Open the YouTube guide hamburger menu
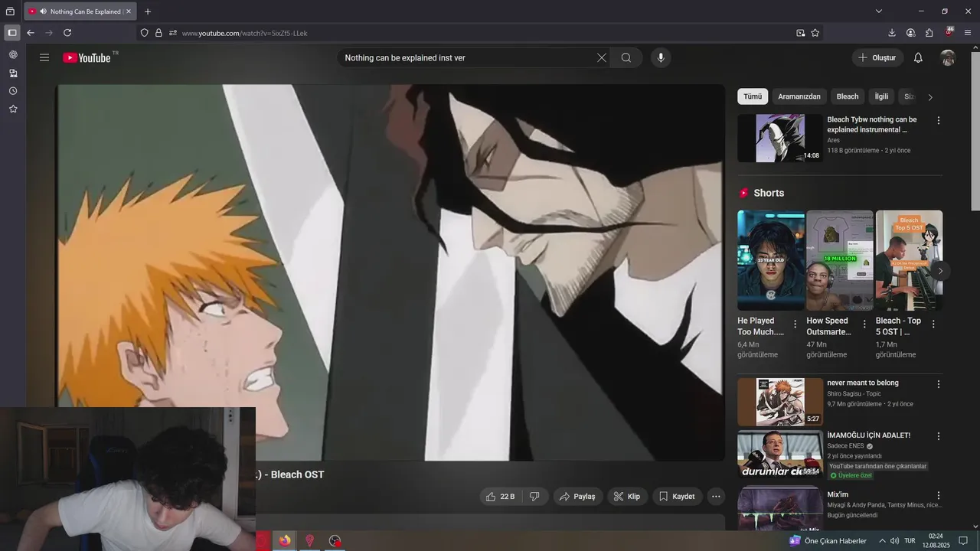The width and height of the screenshot is (980, 551). point(44,57)
